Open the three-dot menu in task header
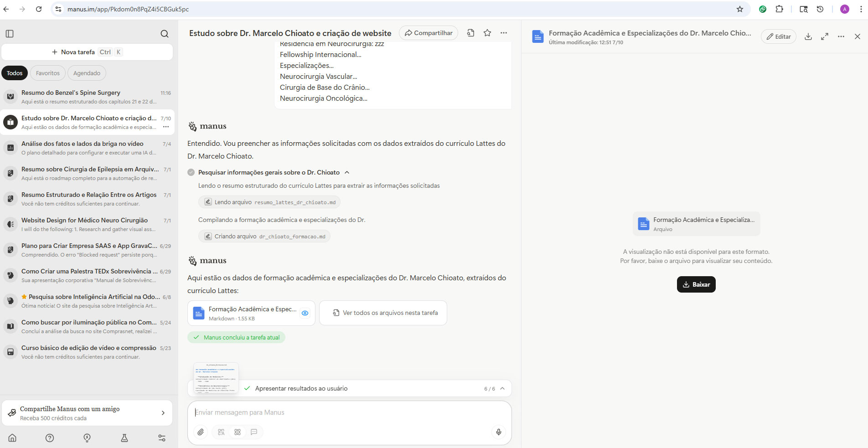The image size is (868, 448). click(503, 33)
